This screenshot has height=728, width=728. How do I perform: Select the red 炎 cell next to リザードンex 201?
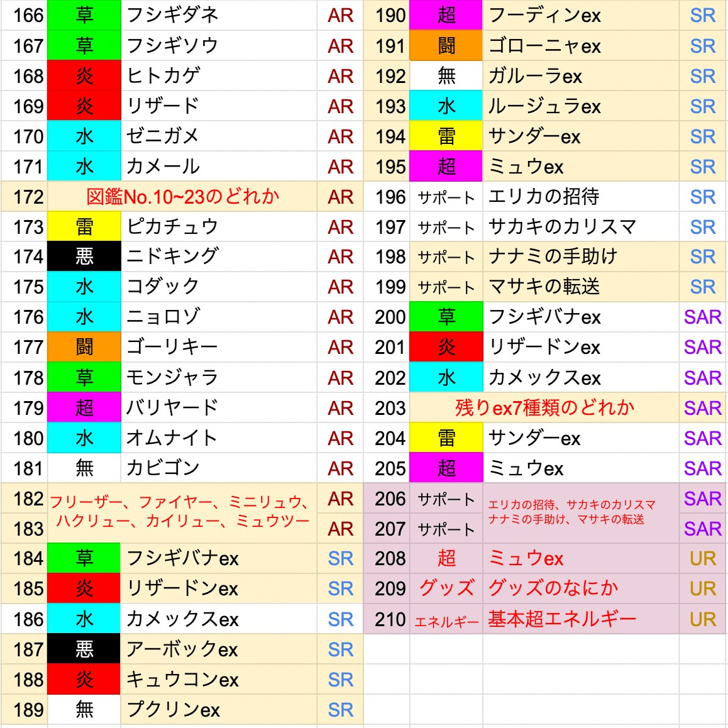pos(446,347)
